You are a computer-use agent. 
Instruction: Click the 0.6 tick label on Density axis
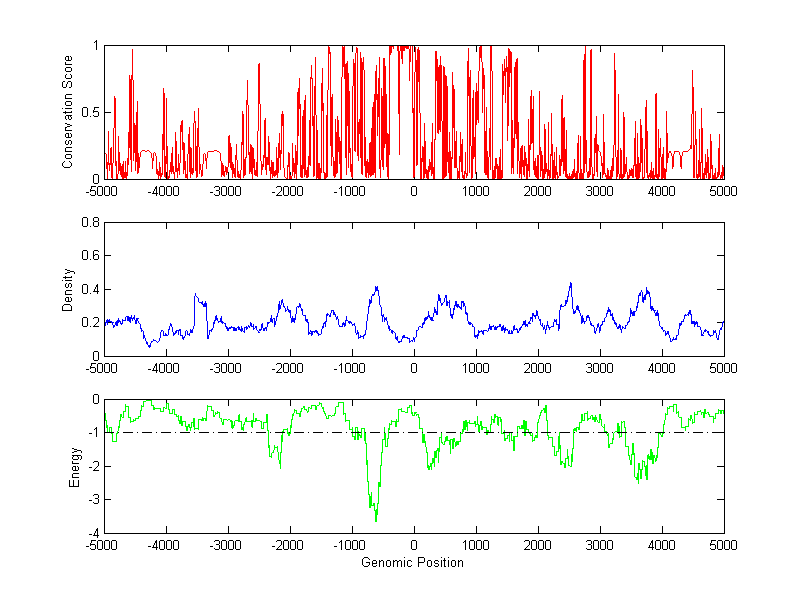(x=90, y=256)
